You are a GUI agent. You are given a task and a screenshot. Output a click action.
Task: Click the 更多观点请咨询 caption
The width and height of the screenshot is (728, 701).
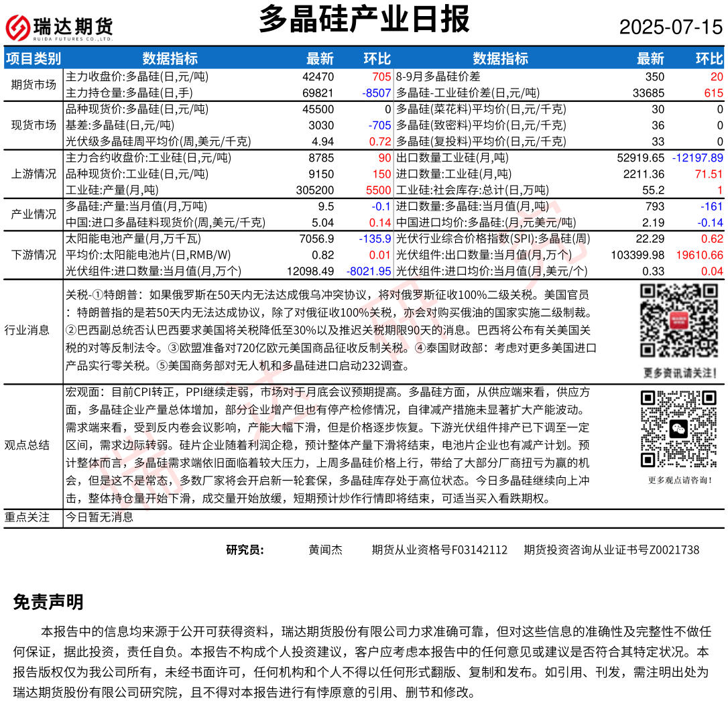[679, 480]
